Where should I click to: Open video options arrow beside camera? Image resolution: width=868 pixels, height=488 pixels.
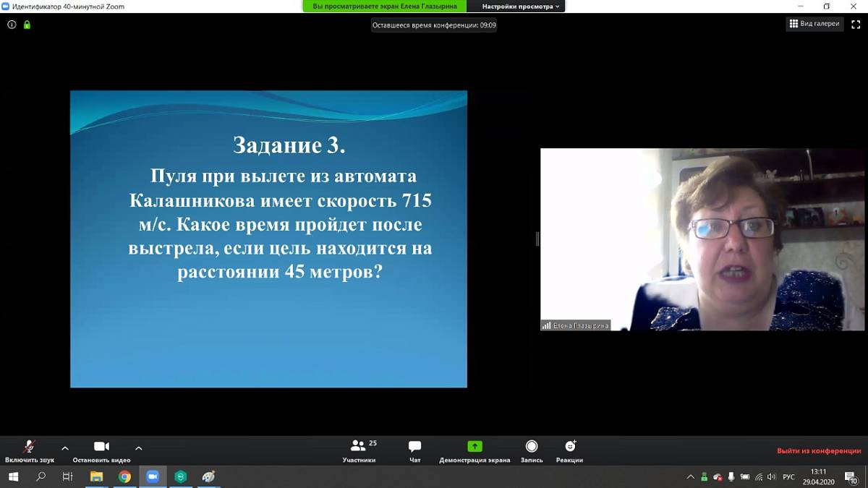click(x=139, y=448)
